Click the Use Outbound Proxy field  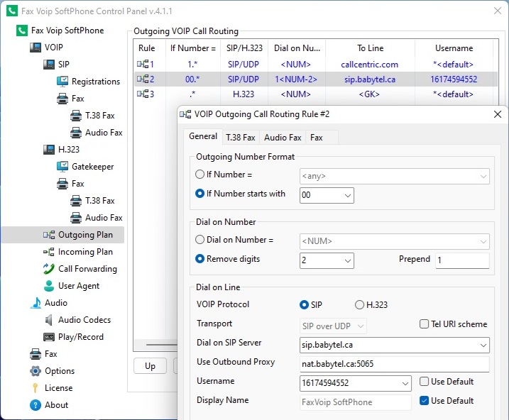[x=395, y=364]
